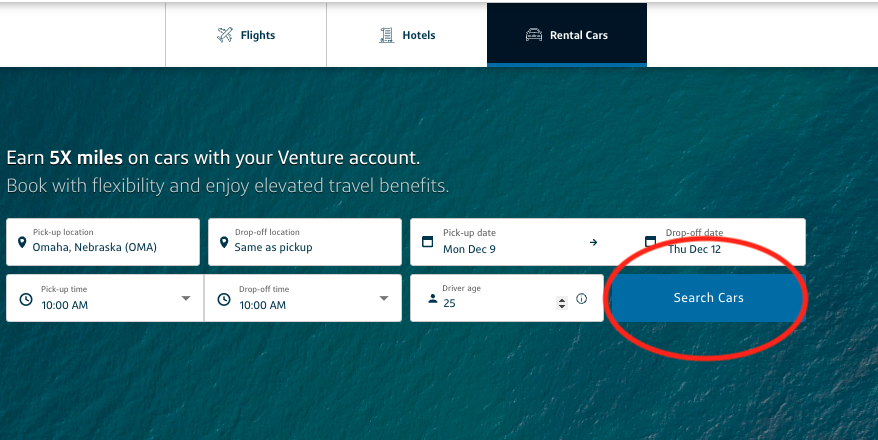Click the airplane icon on Flights tab

[225, 35]
